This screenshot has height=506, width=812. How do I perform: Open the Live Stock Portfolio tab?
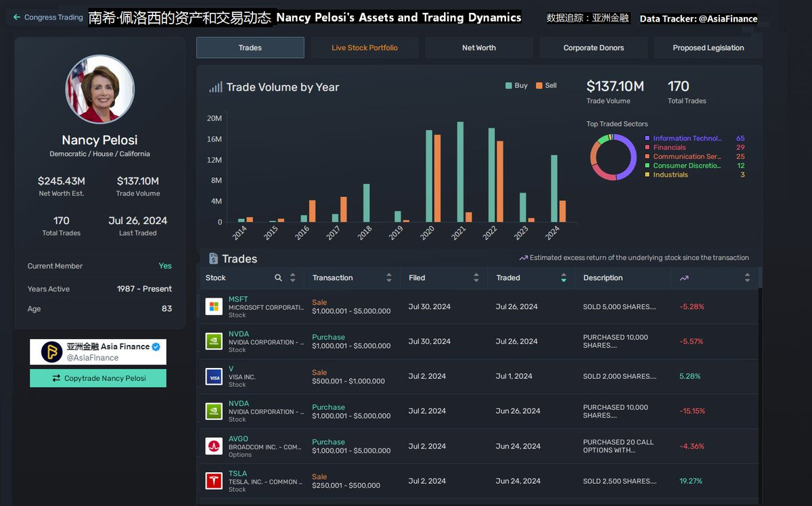pos(365,48)
